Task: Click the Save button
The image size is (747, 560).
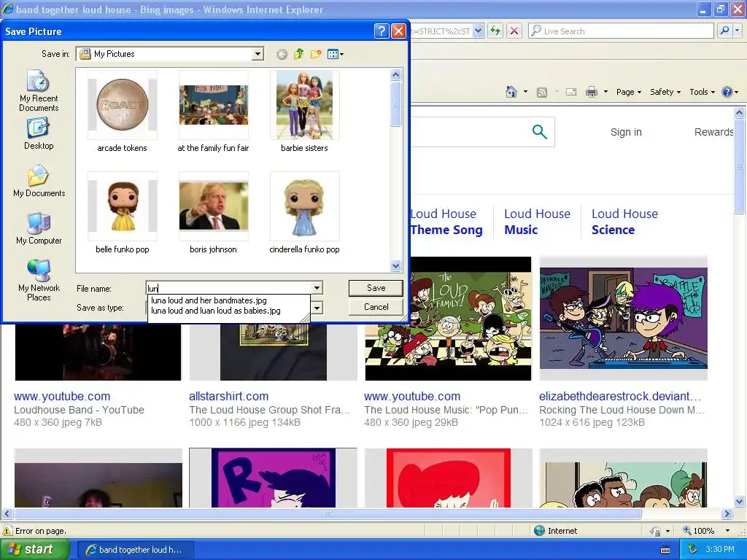Action: [376, 287]
